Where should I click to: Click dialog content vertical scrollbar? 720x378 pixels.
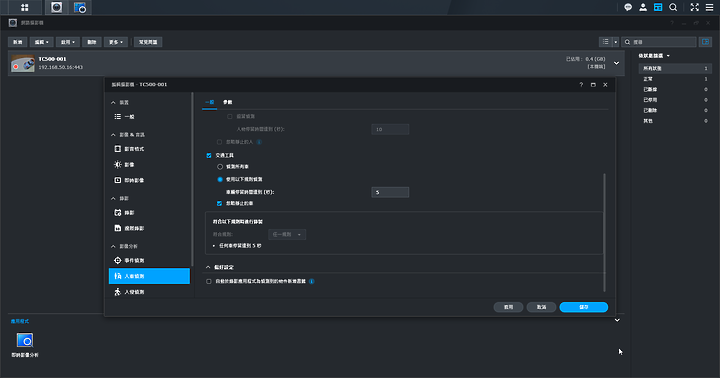tap(604, 232)
